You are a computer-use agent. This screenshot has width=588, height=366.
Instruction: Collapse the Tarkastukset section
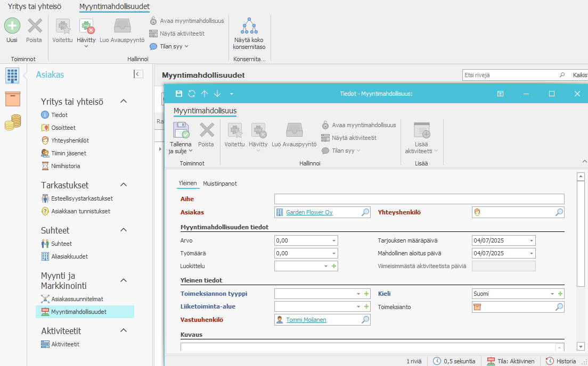124,185
